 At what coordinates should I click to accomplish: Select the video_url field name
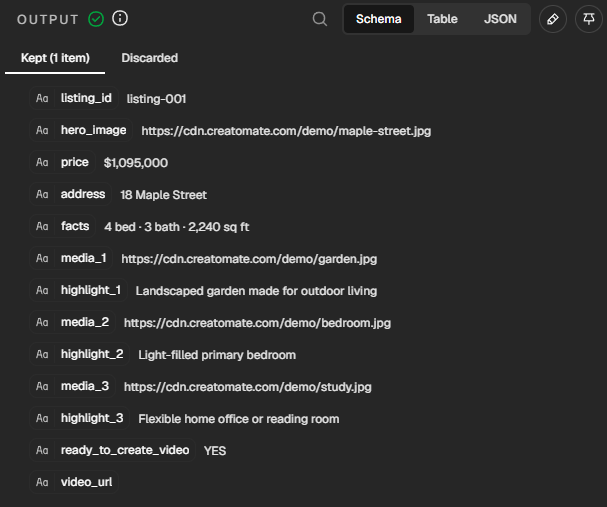pos(86,482)
